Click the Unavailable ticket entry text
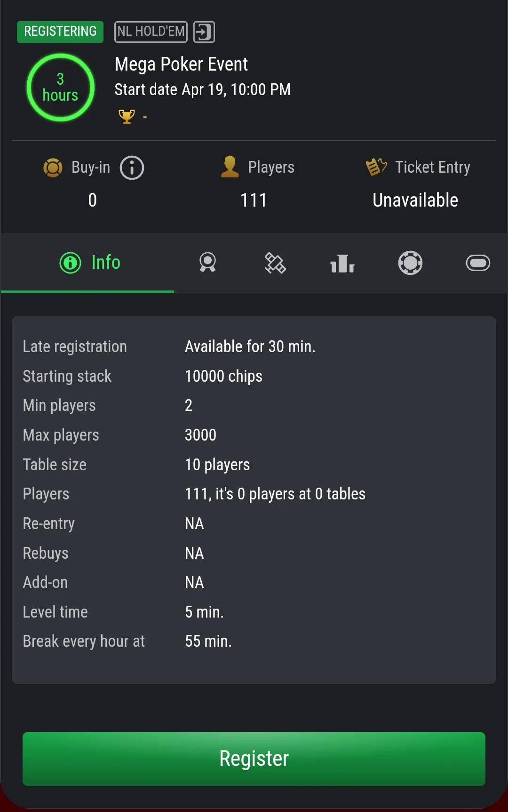Screen dimensions: 508x812 (x=415, y=200)
